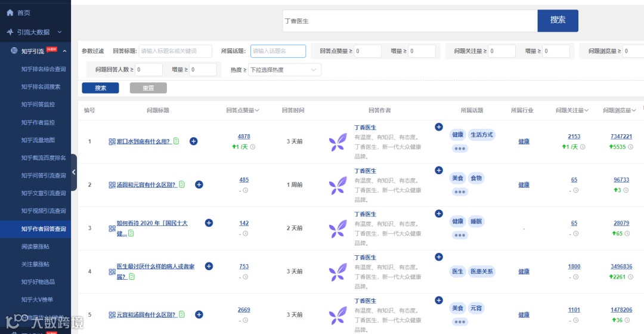Click plus icon next to 元宵和汤圆有什么区别
This screenshot has width=644, height=334.
point(199,315)
